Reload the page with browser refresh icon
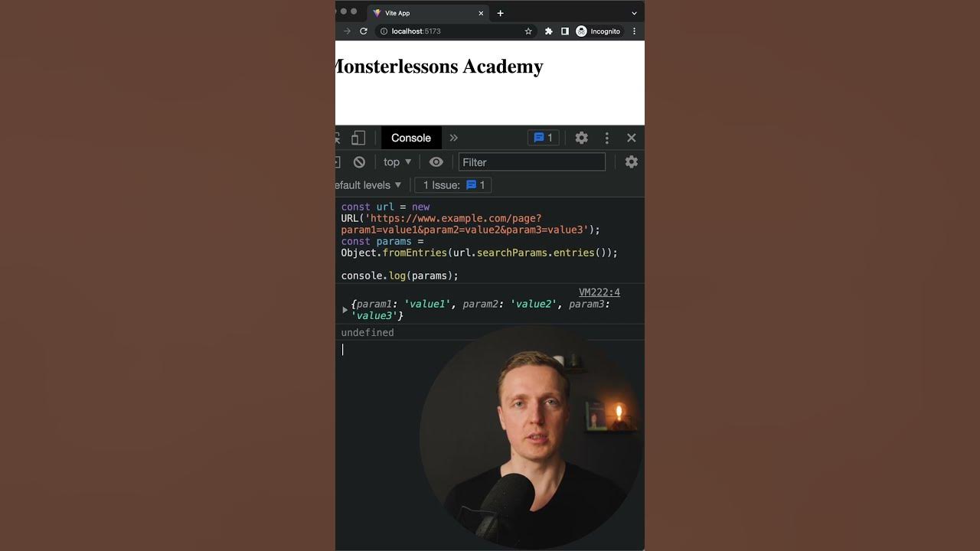 click(x=364, y=31)
